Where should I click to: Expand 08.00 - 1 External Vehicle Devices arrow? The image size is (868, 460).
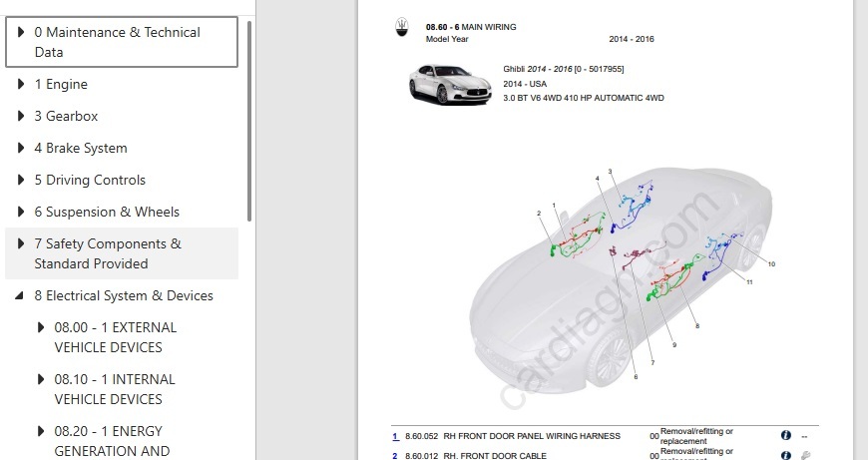click(41, 327)
